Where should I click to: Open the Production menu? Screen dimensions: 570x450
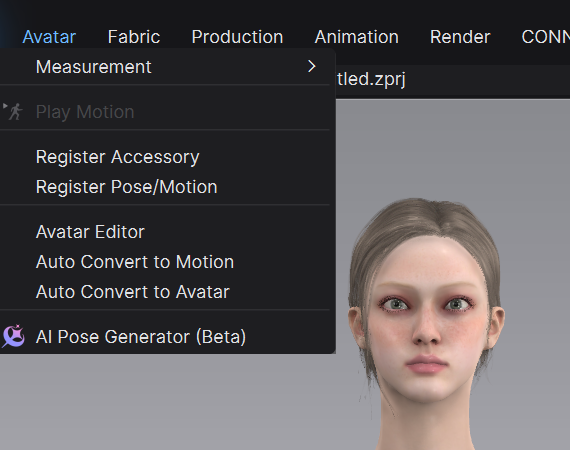[x=237, y=37]
